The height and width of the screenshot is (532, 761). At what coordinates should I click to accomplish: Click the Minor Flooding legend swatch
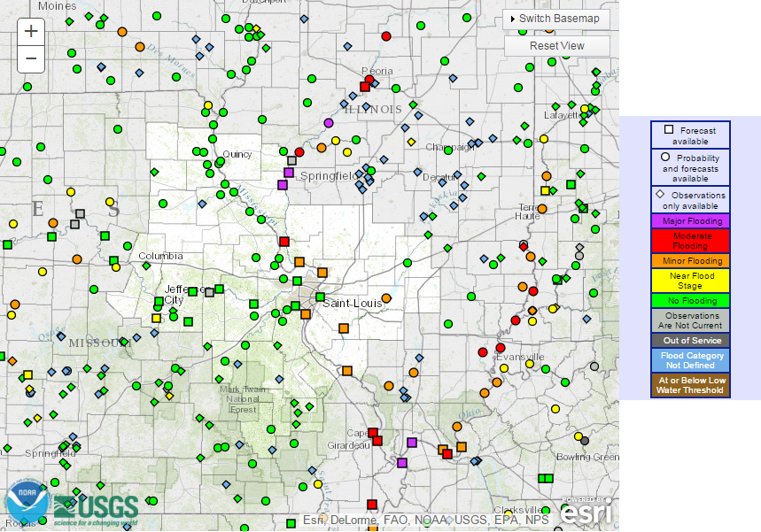[x=690, y=261]
